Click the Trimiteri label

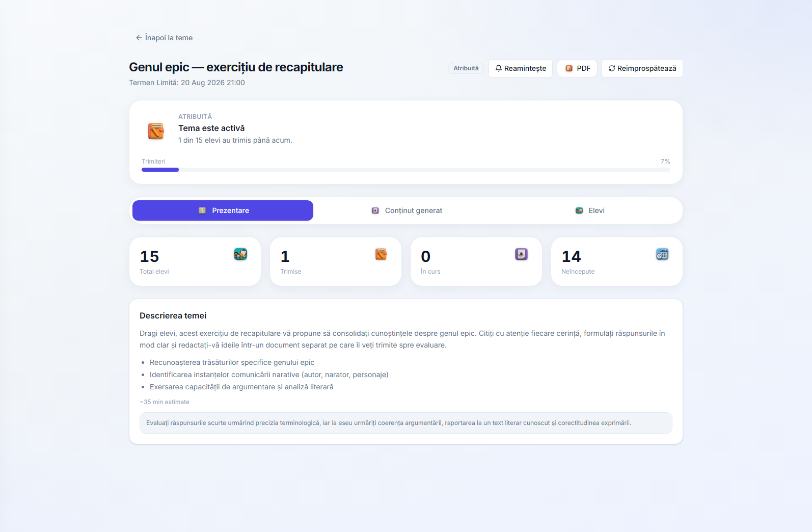(153, 162)
